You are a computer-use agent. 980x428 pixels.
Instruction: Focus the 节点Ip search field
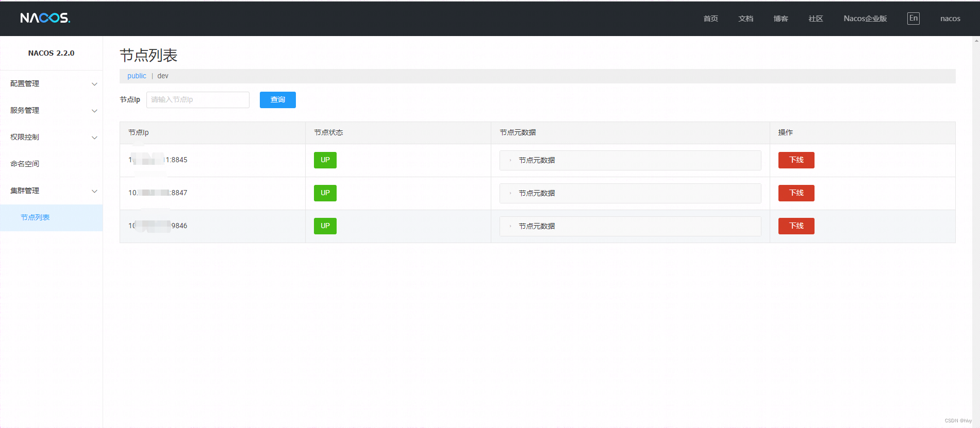click(198, 100)
